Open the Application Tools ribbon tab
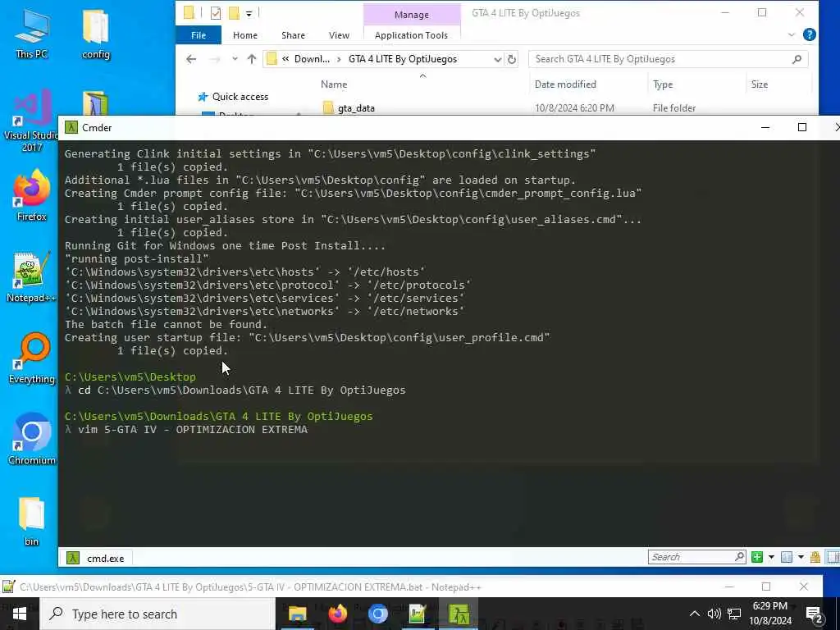This screenshot has width=840, height=630. [411, 35]
